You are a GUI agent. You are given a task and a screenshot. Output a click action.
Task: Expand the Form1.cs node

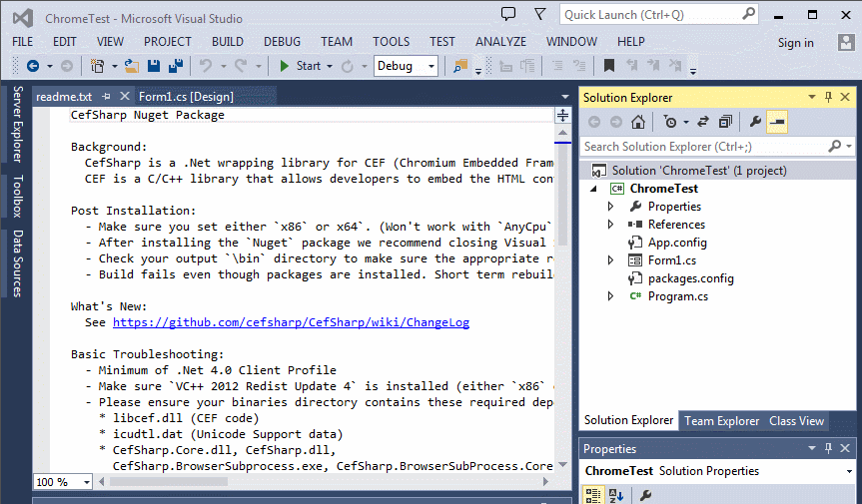click(x=610, y=260)
